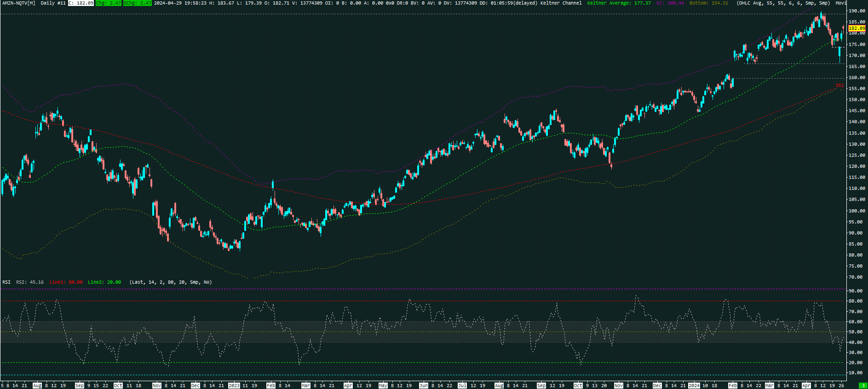868x389 pixels.
Task: Click the RSI settings text (Last, 14, 2...)
Action: coord(171,282)
